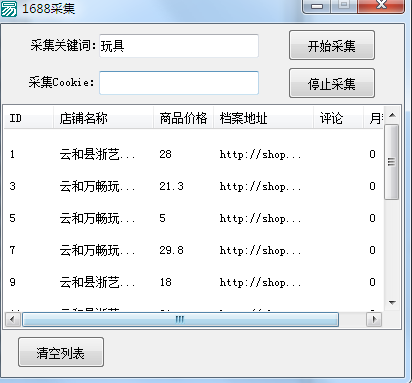Screen dimensions: 412x383
Task: Click the 清空列表 button
Action: (61, 352)
